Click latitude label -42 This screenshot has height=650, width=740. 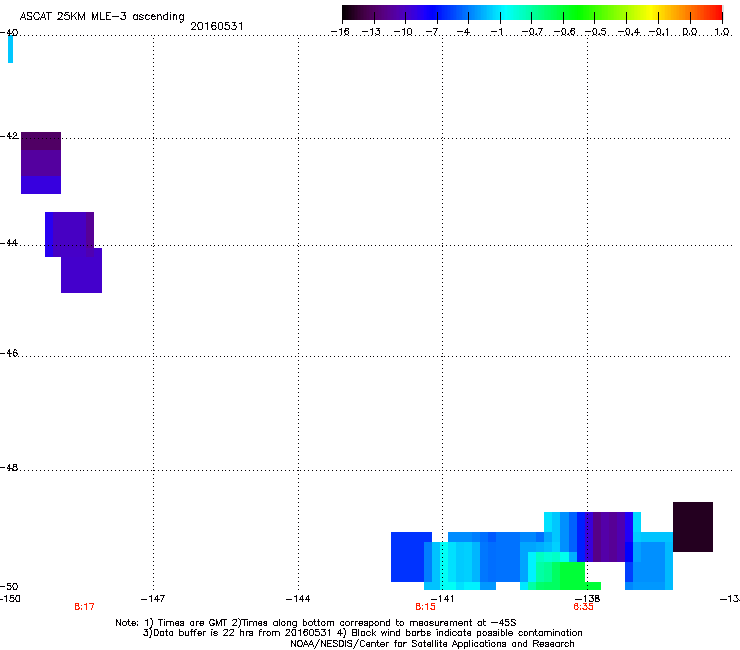pyautogui.click(x=9, y=135)
